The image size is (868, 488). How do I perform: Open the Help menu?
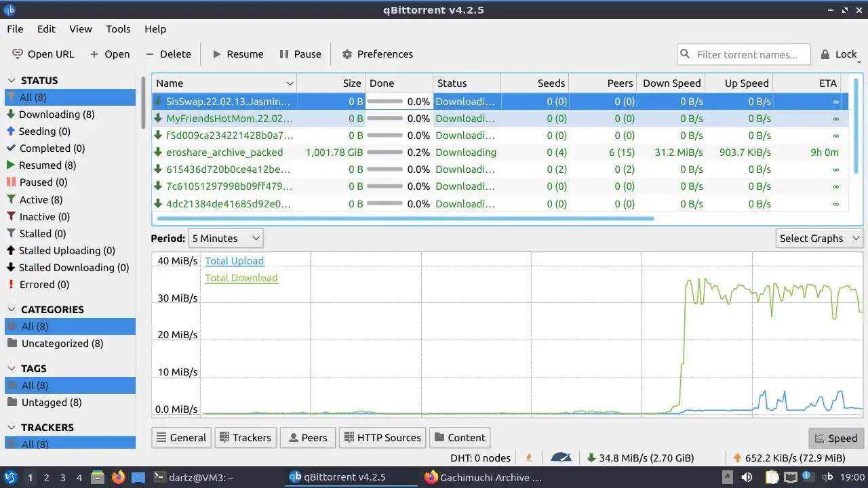coord(155,29)
